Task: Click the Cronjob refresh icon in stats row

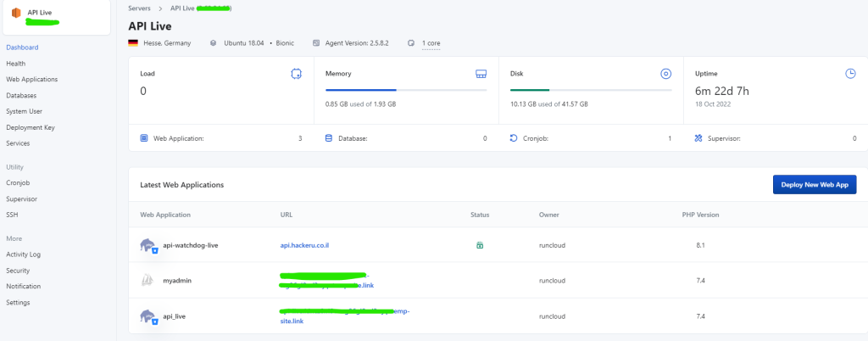Action: click(x=514, y=137)
